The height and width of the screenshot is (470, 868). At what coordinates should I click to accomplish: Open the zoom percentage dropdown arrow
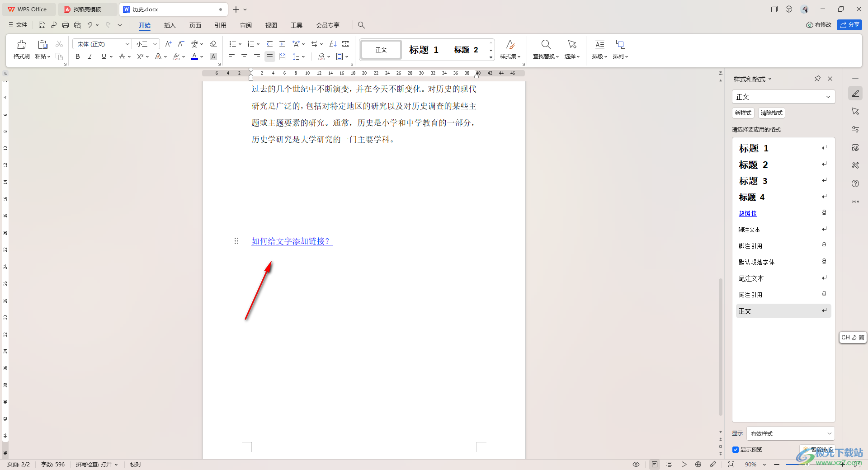click(x=764, y=465)
